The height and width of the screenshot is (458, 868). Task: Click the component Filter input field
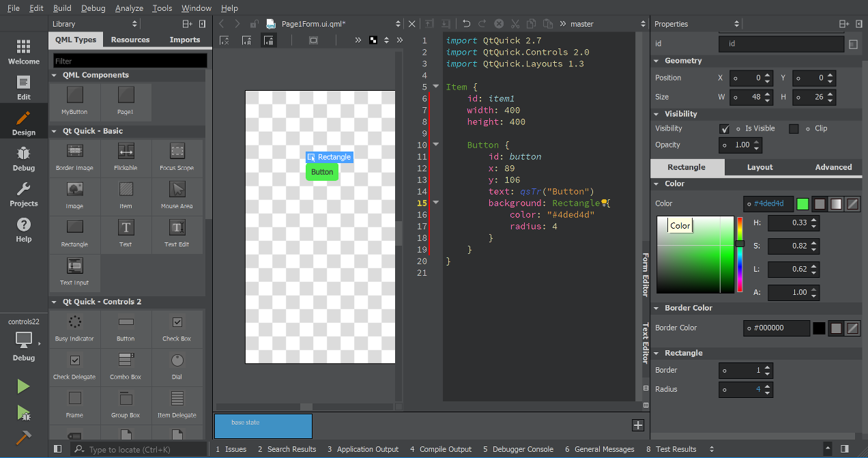click(128, 60)
